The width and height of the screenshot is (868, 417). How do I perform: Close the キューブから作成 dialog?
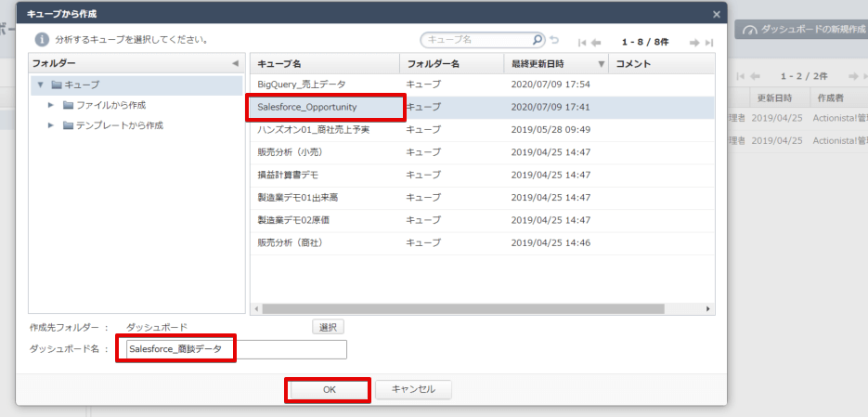[717, 15]
